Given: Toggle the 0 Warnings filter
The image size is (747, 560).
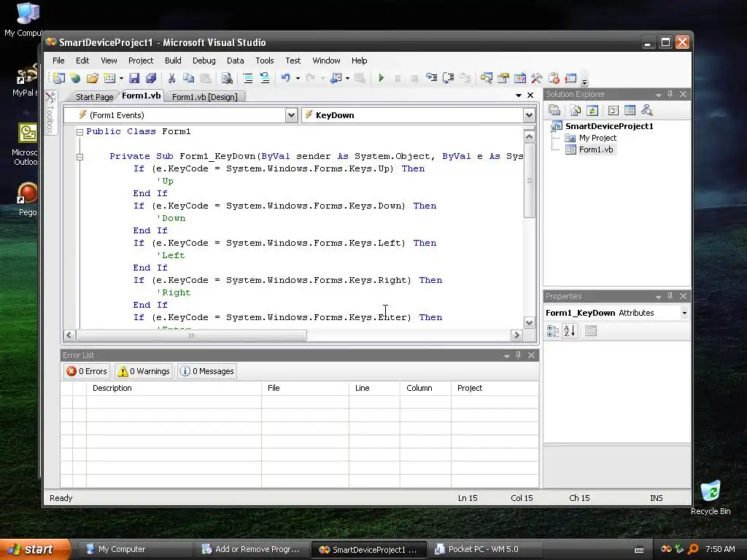Looking at the screenshot, I should click(x=144, y=371).
